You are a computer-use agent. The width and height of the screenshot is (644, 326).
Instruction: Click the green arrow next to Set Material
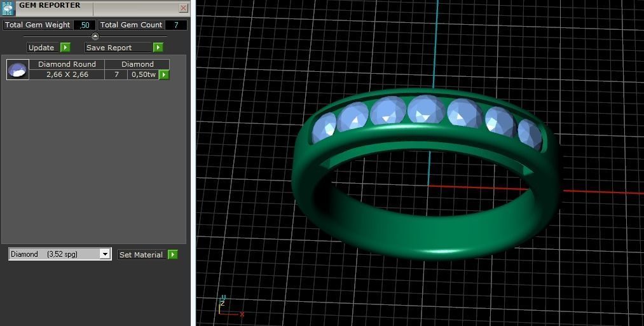(x=173, y=255)
